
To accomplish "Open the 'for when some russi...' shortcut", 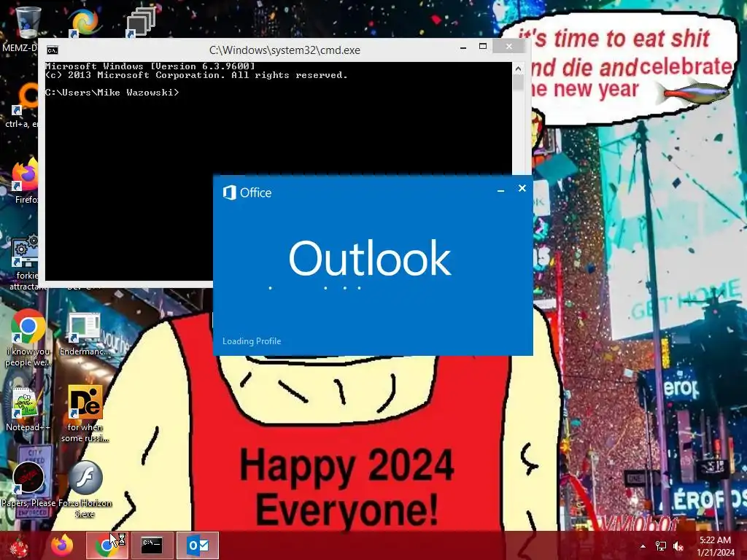I will pyautogui.click(x=85, y=402).
